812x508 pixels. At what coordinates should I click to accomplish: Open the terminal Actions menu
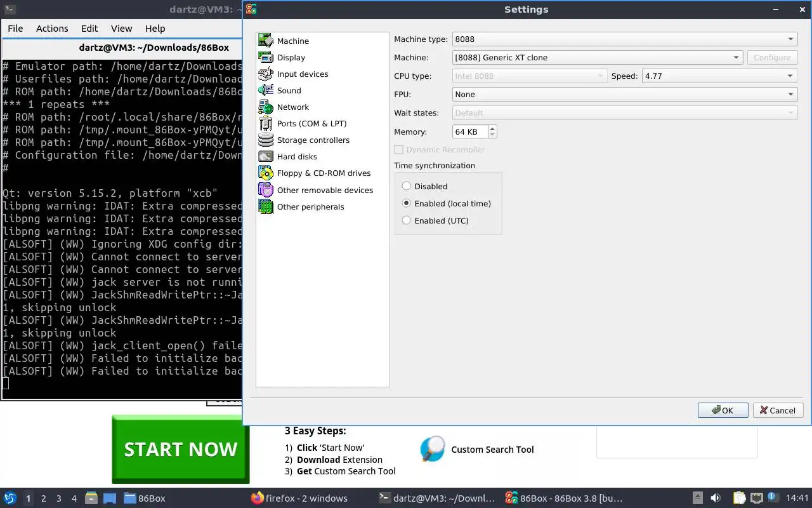52,29
